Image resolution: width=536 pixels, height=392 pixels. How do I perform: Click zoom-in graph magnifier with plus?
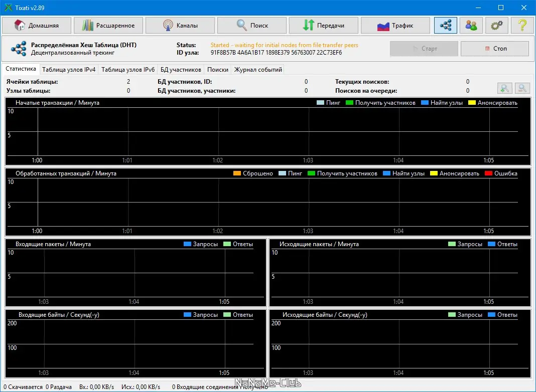point(505,88)
